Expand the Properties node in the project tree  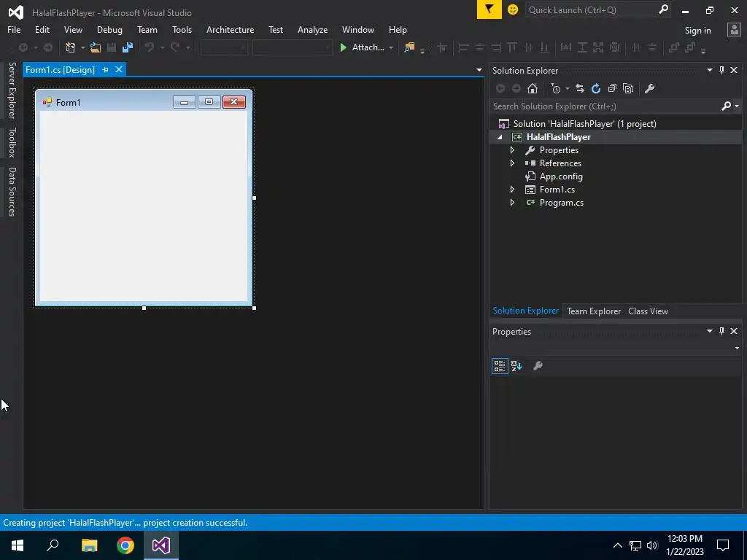pyautogui.click(x=512, y=150)
